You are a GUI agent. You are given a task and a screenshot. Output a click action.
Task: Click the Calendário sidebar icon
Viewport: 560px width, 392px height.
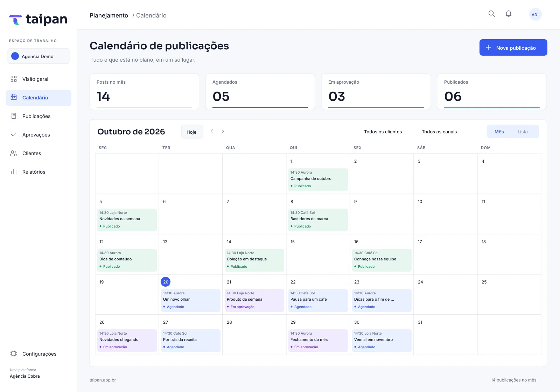click(14, 97)
